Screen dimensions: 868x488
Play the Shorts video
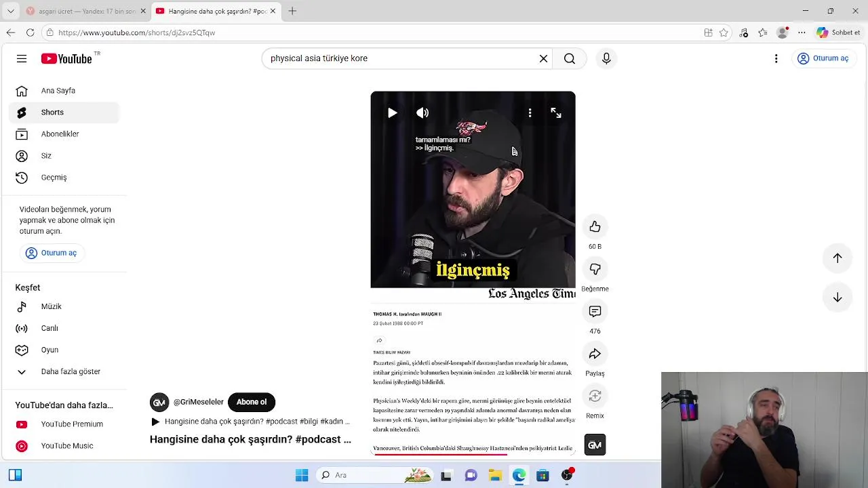pos(392,113)
